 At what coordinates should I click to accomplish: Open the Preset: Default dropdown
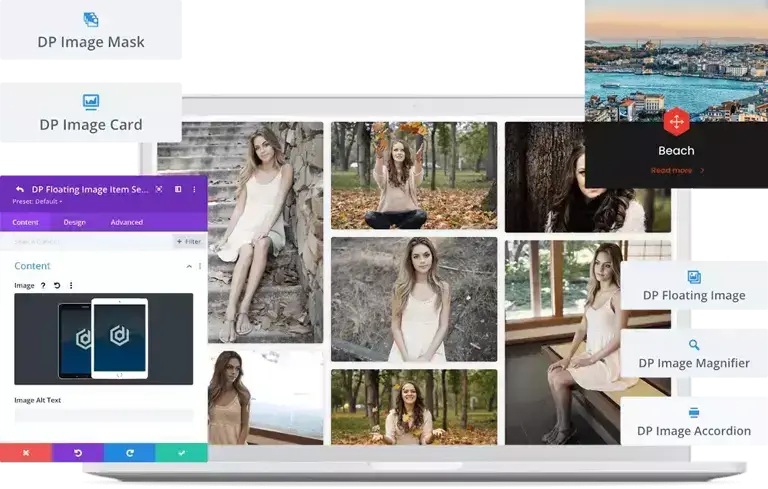37,201
